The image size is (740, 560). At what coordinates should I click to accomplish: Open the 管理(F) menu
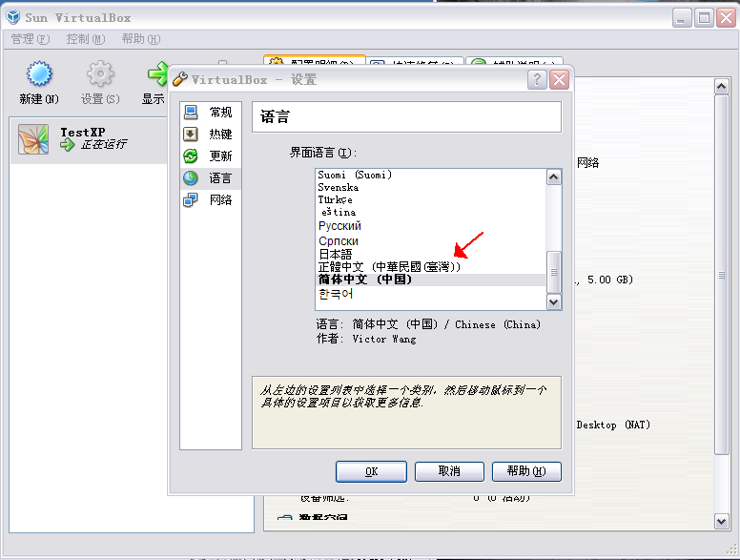tap(31, 39)
